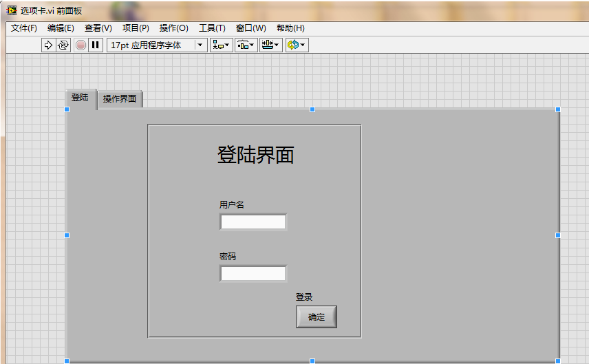Select the 登陆 tab
The image size is (589, 364).
tap(81, 98)
